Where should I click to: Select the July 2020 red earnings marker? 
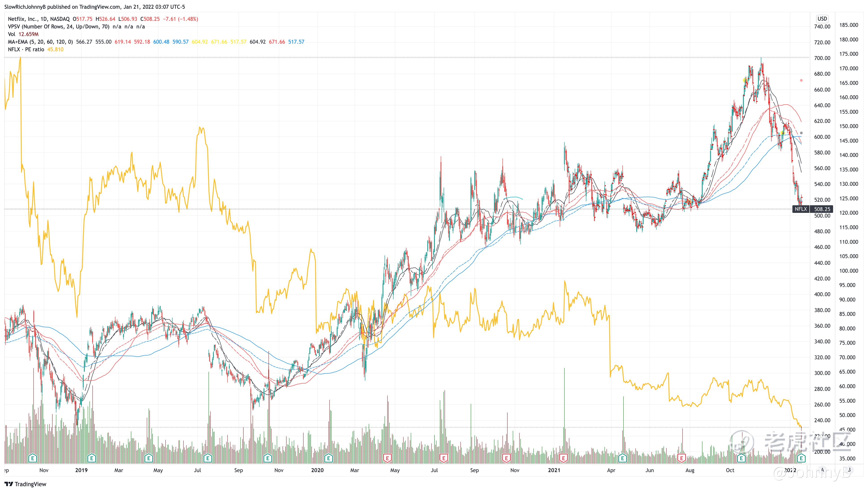(x=444, y=458)
